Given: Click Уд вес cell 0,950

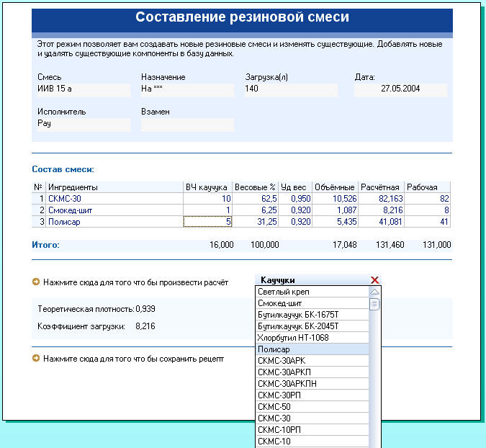Looking at the screenshot, I should click(x=295, y=198).
